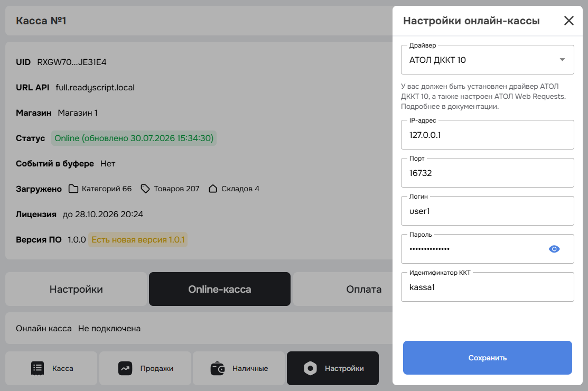Close the online-cash-register settings panel
This screenshot has width=588, height=391.
pos(568,21)
